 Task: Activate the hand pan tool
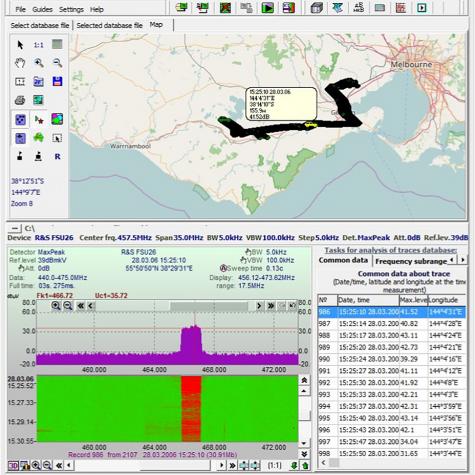(20, 63)
